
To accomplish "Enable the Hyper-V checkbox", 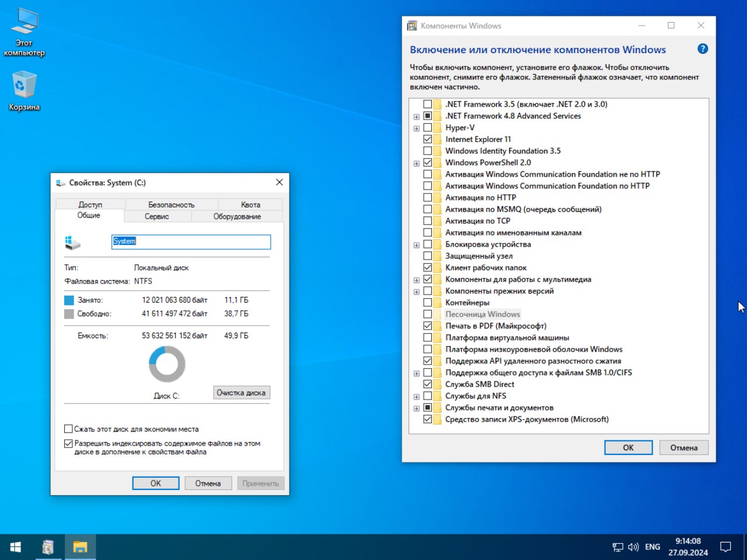I will click(428, 128).
